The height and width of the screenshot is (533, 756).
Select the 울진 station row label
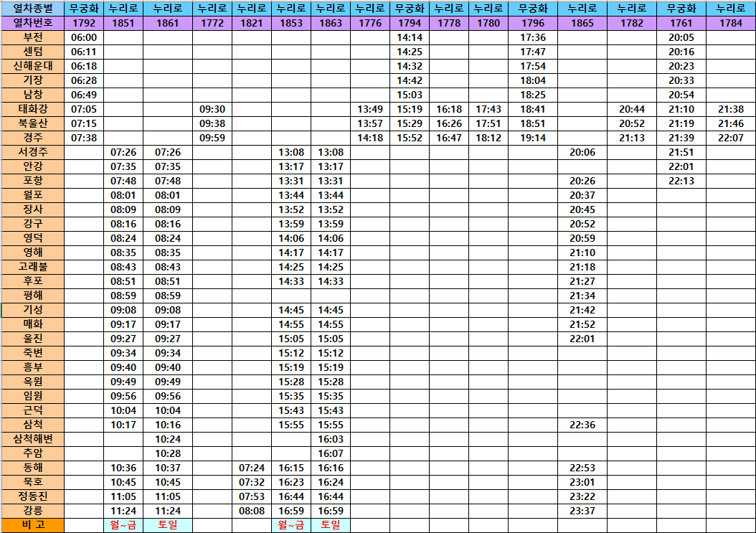click(x=33, y=339)
